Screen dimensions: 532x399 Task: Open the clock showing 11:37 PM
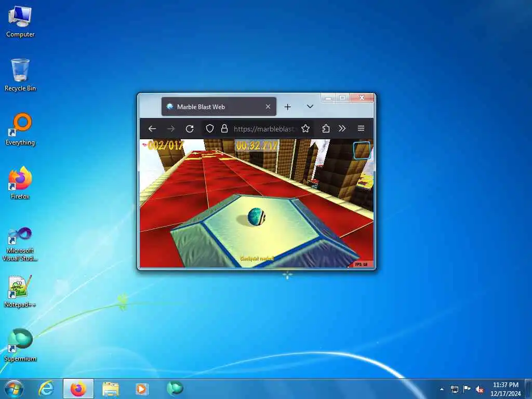click(x=506, y=389)
